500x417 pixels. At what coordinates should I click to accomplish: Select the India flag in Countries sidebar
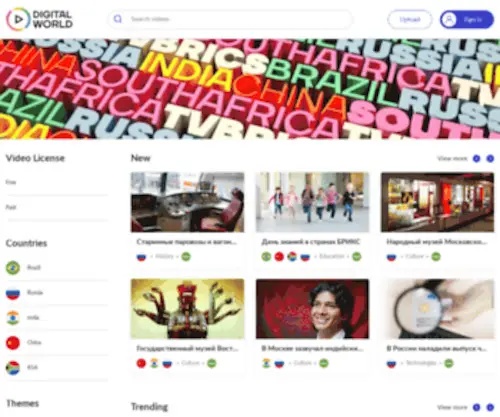[x=13, y=318]
